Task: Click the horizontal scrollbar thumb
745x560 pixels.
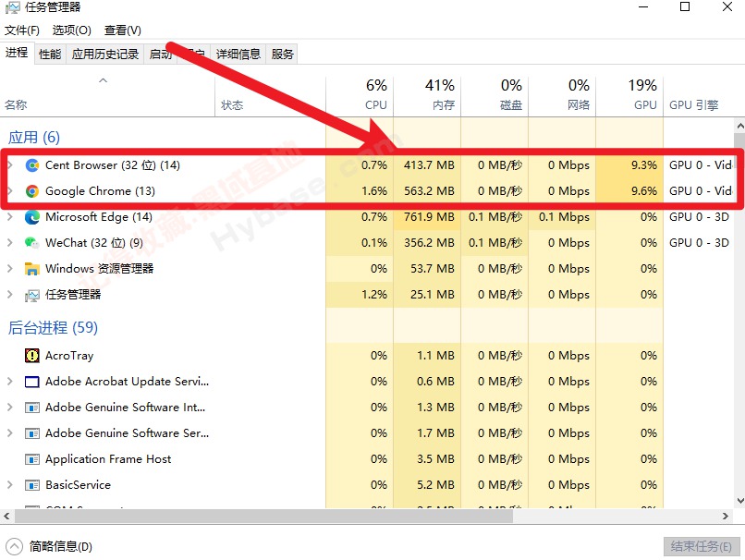Action: click(263, 516)
